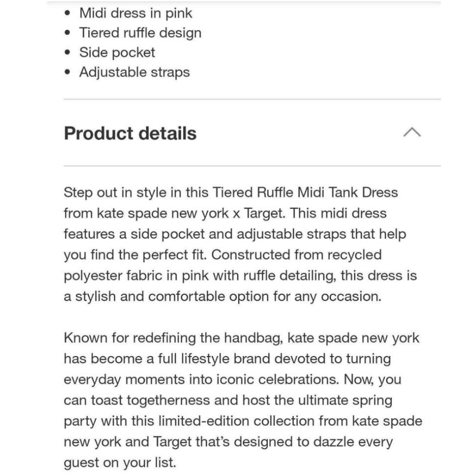The image size is (476, 475).
Task: Click the 'Side pocket' bullet item
Action: click(117, 53)
